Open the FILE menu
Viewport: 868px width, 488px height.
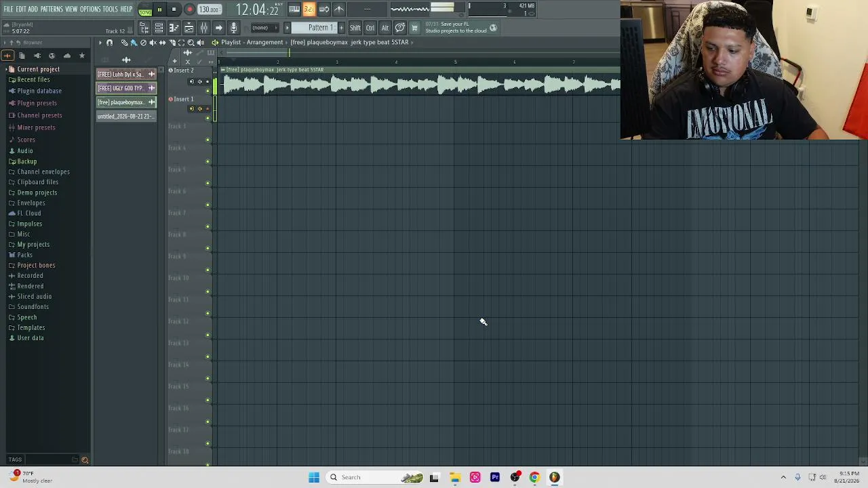[8, 9]
